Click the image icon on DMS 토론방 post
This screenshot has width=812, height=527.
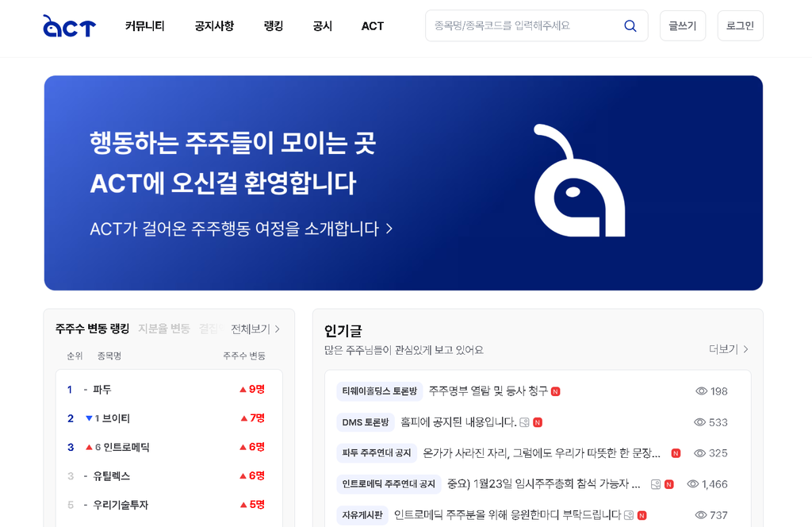(524, 422)
